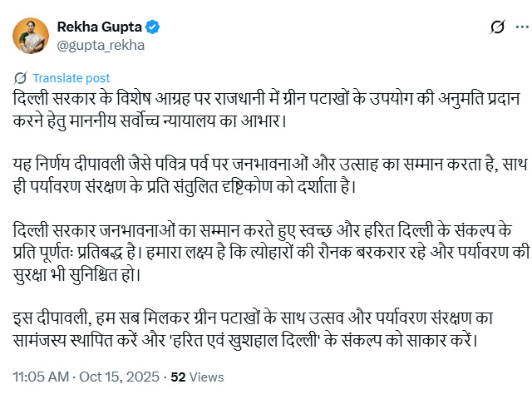Click Rekha Gupta's profile avatar

click(x=32, y=35)
